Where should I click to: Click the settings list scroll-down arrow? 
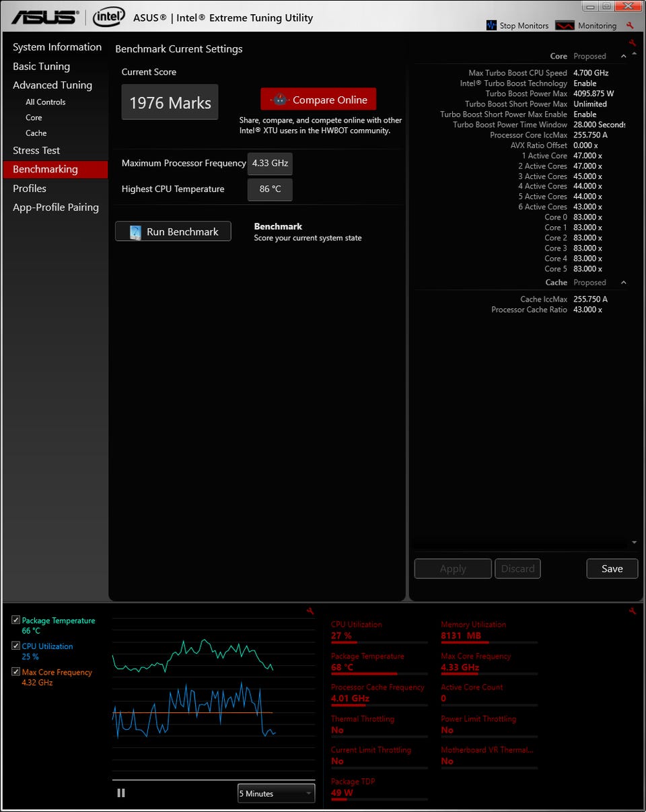pos(634,543)
